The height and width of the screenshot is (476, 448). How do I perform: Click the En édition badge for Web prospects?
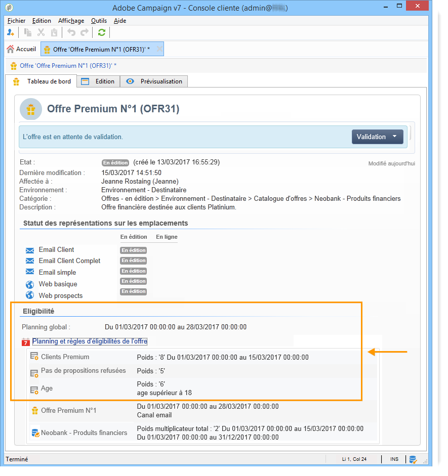point(134,291)
